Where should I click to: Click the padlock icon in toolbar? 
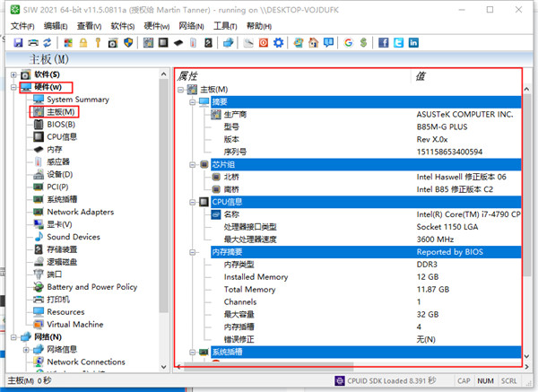82,42
